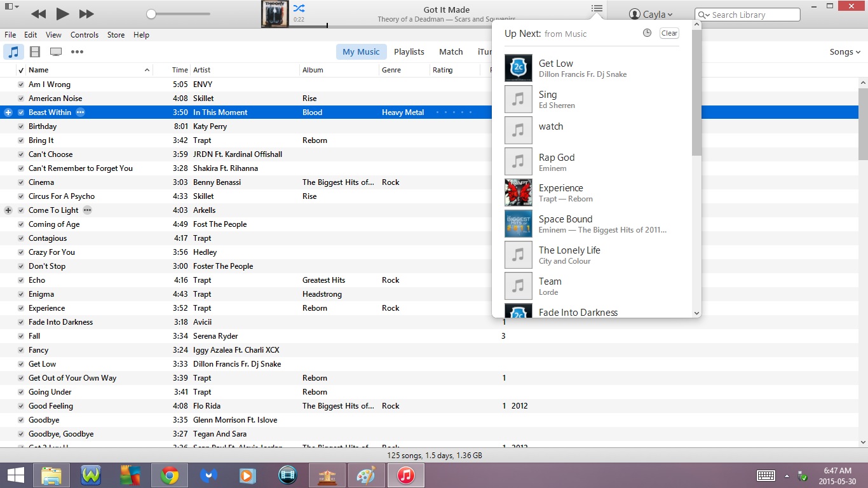This screenshot has height=488, width=868.
Task: Switch to the Music library icon
Action: [x=14, y=51]
